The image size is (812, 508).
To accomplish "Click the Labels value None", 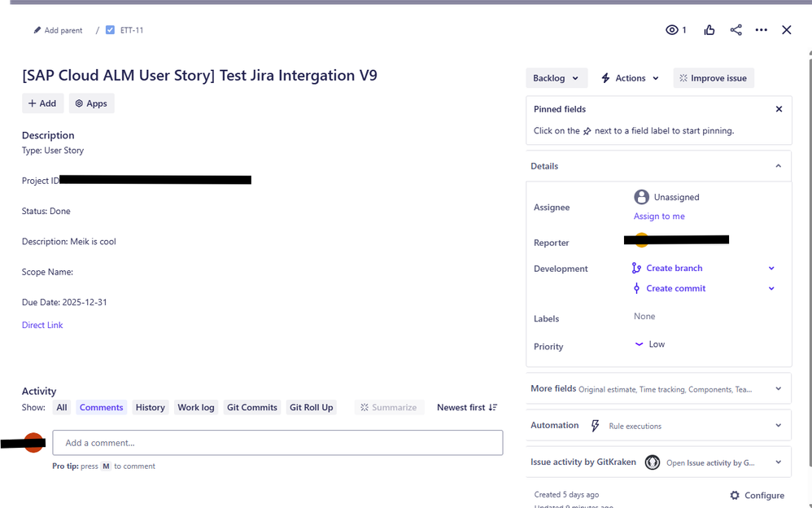I will point(644,316).
